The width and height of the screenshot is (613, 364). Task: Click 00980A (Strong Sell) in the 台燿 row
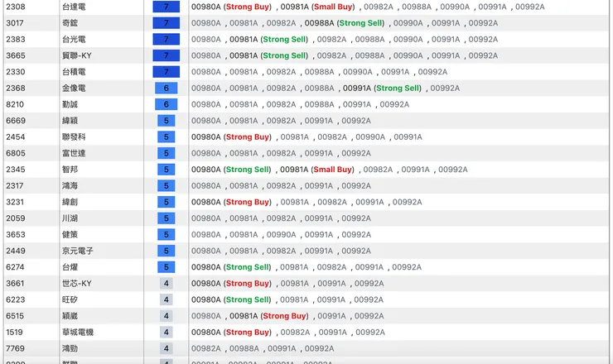coord(231,267)
